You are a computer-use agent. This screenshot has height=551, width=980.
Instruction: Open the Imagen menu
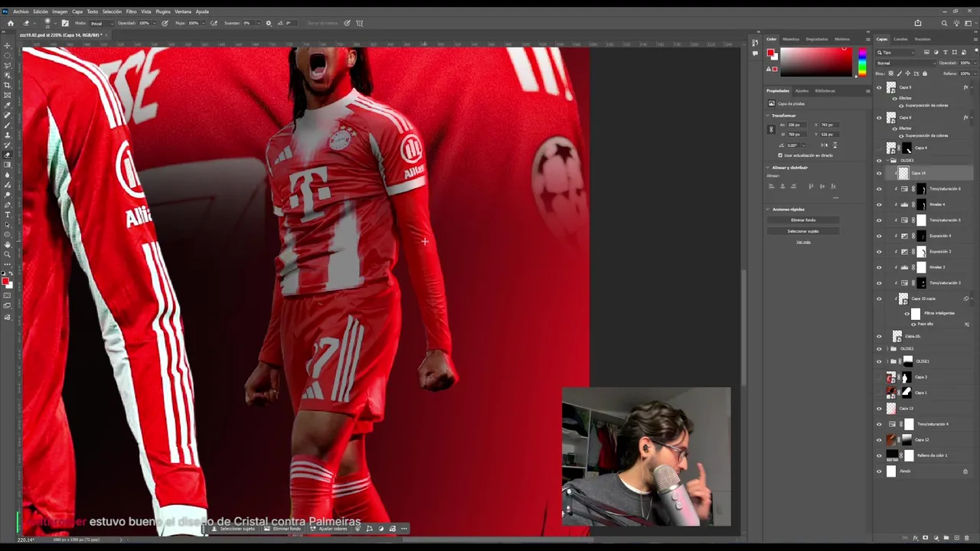[x=60, y=11]
